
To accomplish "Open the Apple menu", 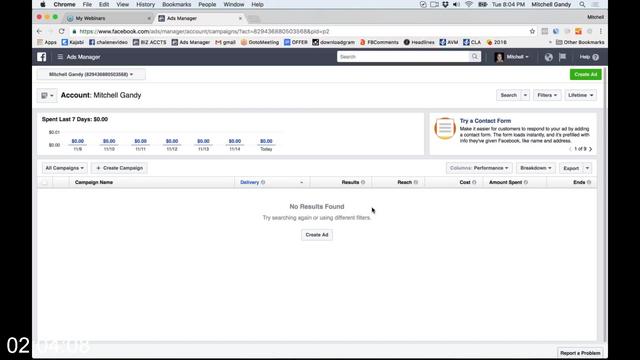I will (42, 4).
